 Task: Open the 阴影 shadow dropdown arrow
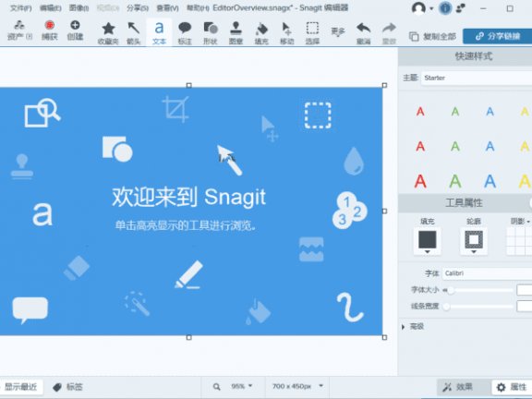528,222
